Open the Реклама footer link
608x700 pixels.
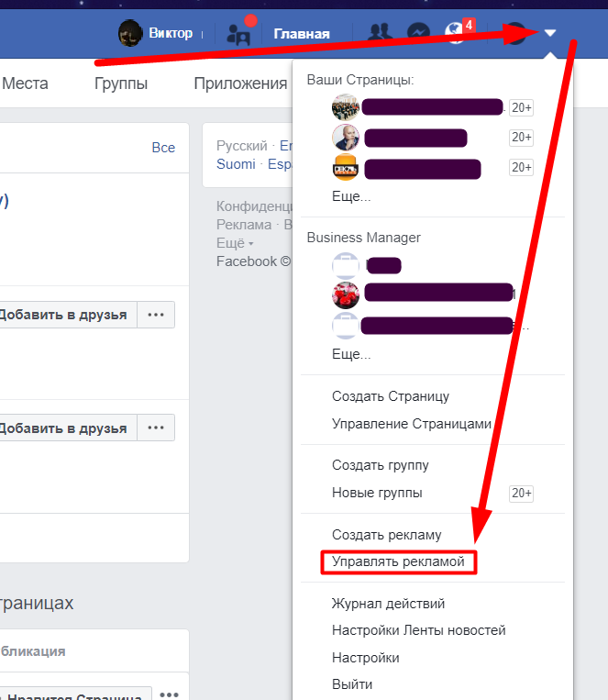(244, 225)
